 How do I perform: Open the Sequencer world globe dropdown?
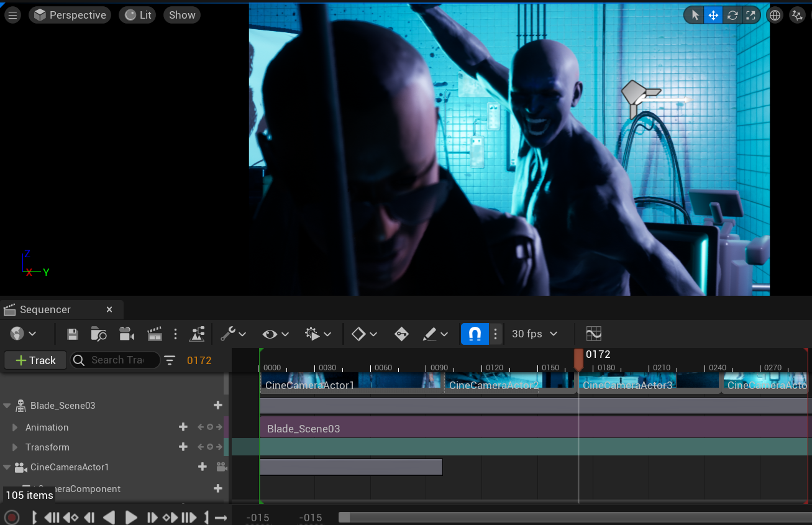pos(24,334)
